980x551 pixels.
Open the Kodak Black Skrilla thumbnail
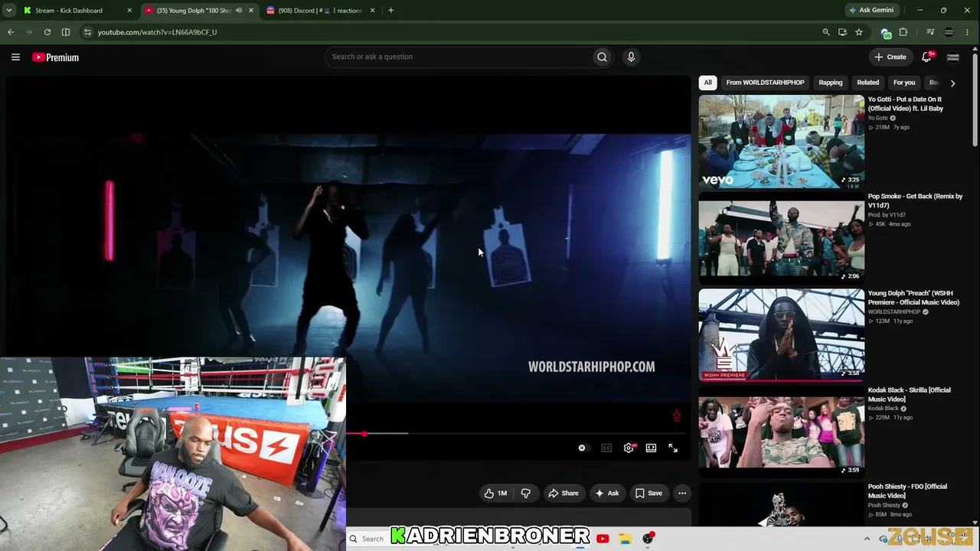782,432
